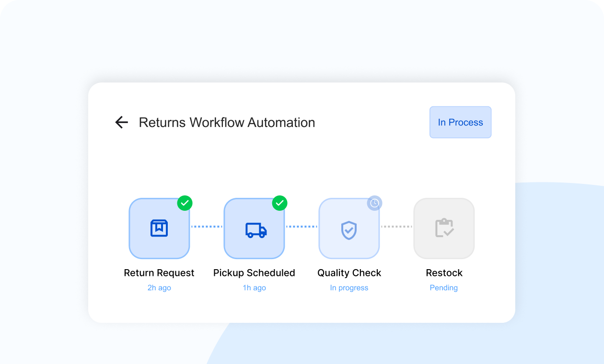Screen dimensions: 604x364
Task: Click the 'Pending' status text
Action: [x=444, y=288]
